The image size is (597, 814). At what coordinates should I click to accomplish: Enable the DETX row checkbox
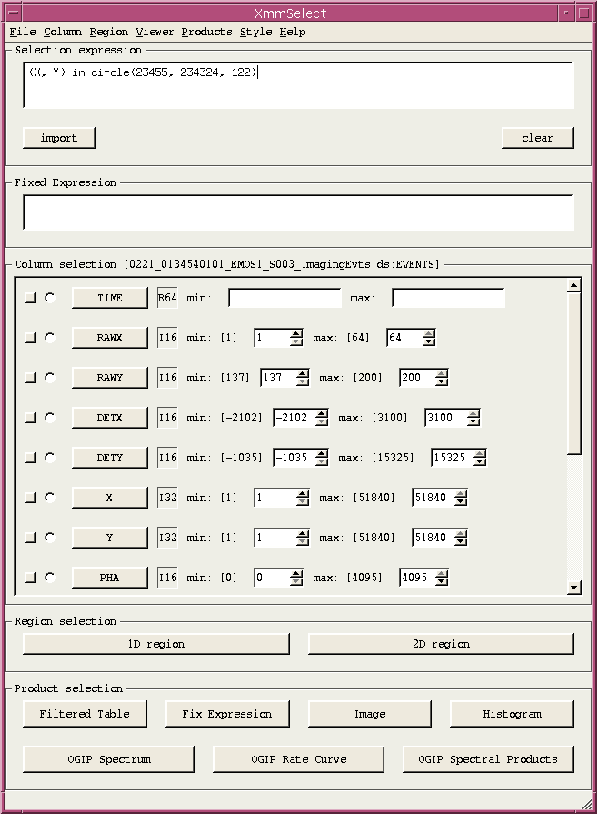point(31,417)
